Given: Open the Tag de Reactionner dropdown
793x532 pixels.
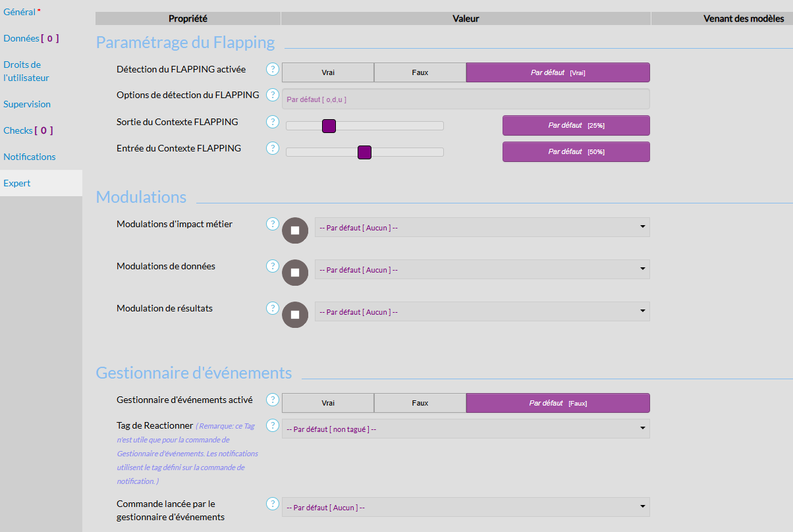Looking at the screenshot, I should 465,429.
